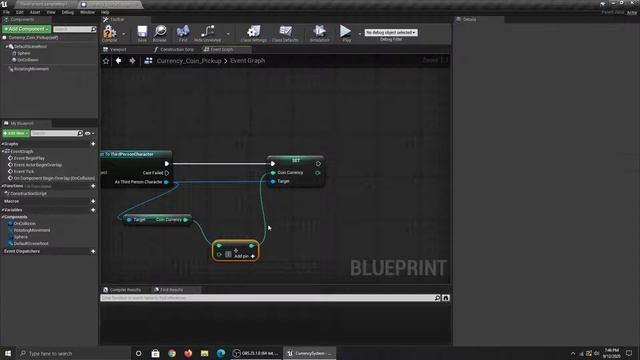Click the Unreal Engine logo icon
640x360 pixels.
4,4
